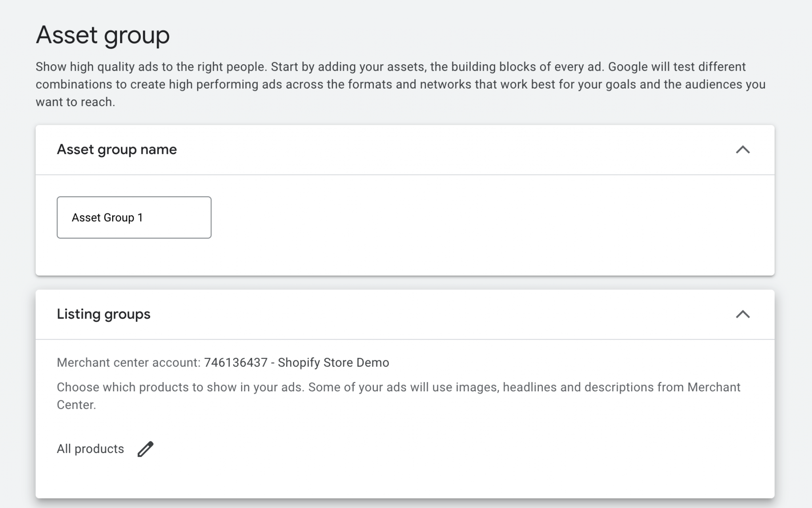812x508 pixels.
Task: Click the Asset group page title
Action: tap(103, 35)
